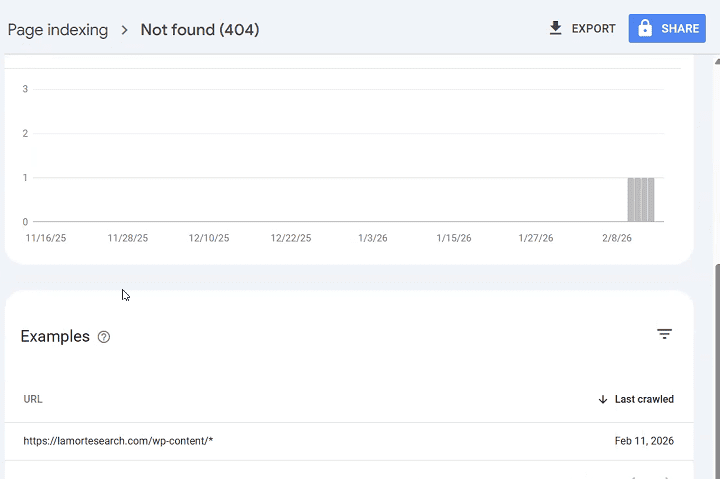Screen dimensions: 720x479
Task: Open the Examples help question-mark icon
Action: tap(104, 337)
